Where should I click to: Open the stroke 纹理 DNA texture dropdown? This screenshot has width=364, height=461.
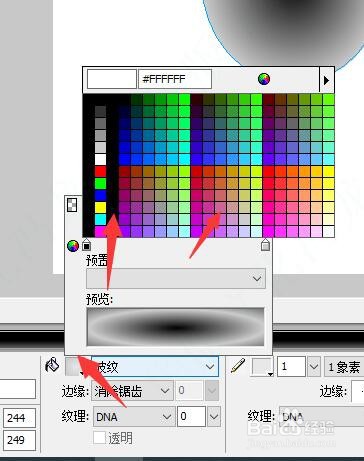click(321, 416)
